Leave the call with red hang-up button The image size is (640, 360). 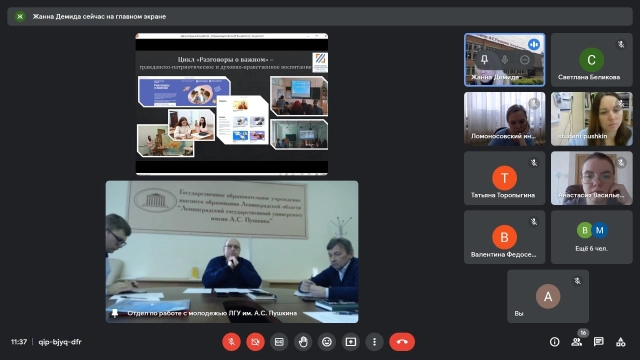pos(402,342)
